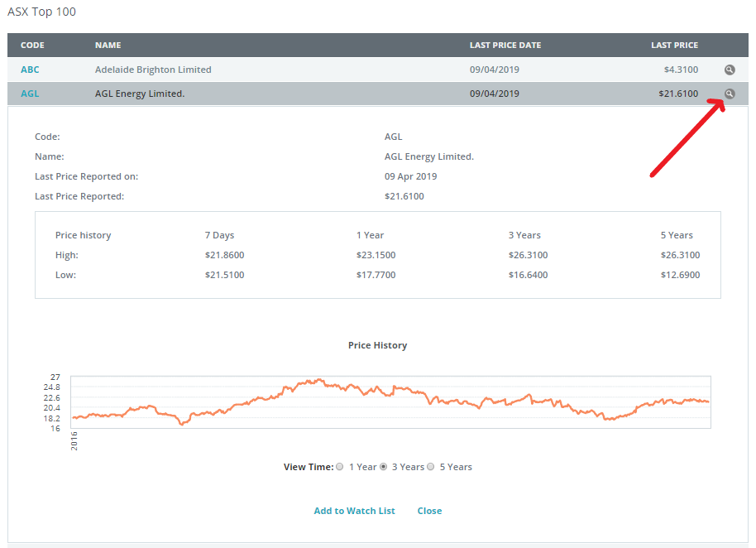Viewport: 756px width, 548px height.
Task: Re-select the "3 Years" radio button
Action: [382, 466]
